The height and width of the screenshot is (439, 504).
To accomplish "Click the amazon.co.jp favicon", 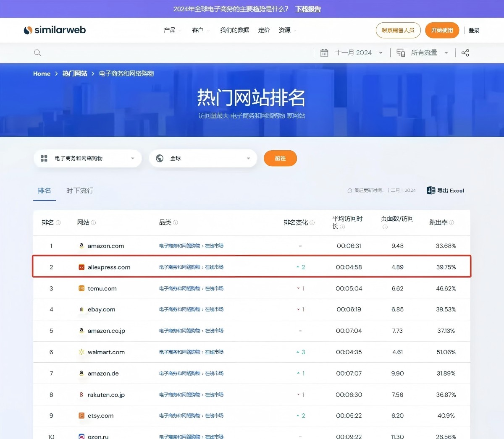I will [x=81, y=331].
